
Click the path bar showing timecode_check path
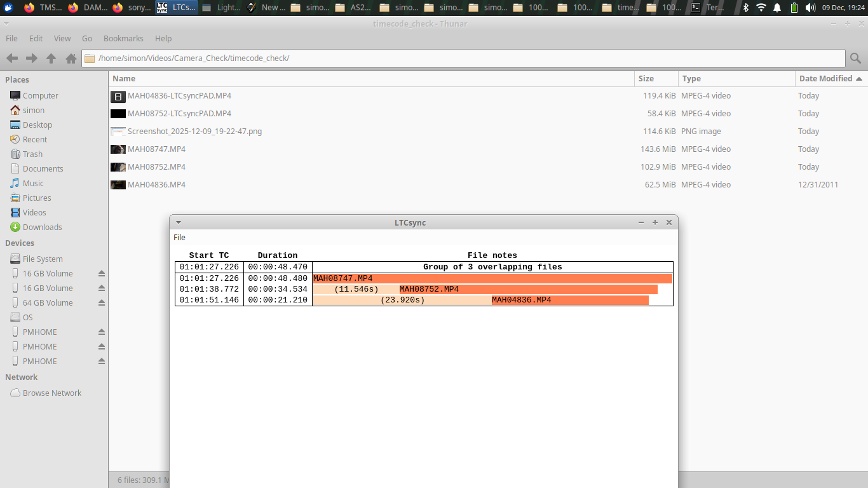click(463, 58)
